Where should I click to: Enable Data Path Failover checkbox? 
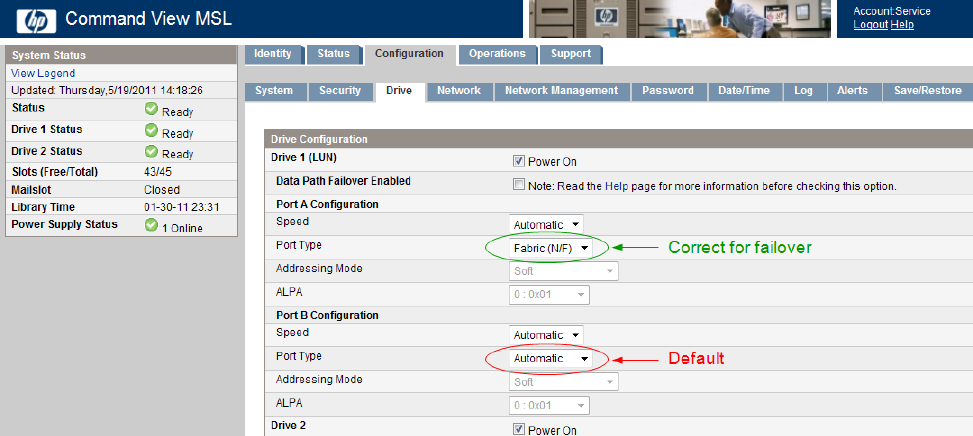click(x=518, y=185)
